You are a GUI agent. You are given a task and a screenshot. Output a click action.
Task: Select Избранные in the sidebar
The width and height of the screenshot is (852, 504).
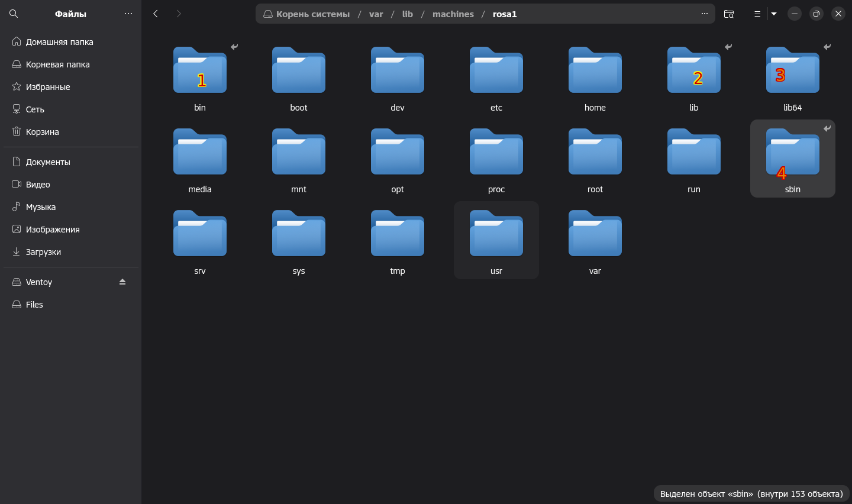click(x=47, y=87)
